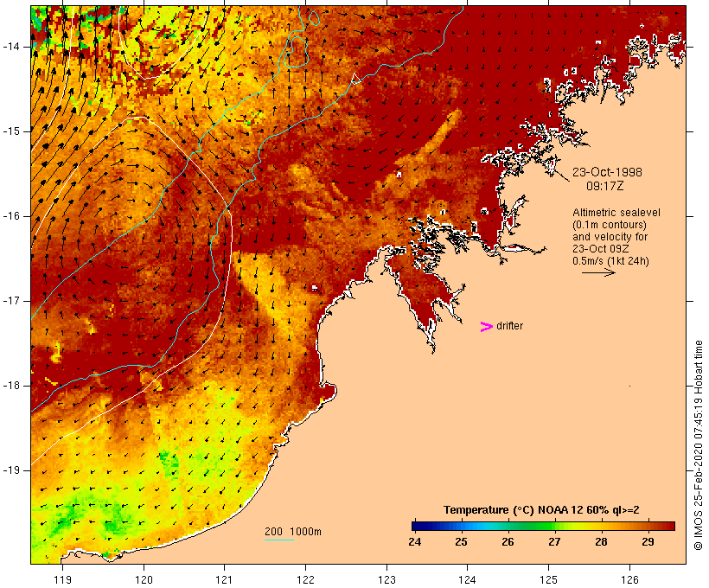Click the latitude axis label -19

pyautogui.click(x=11, y=470)
